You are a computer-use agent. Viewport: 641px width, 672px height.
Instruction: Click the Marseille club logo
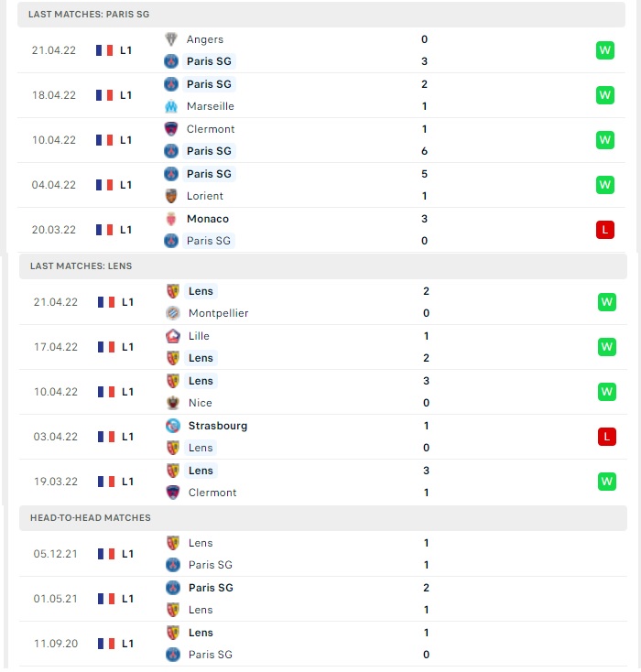click(171, 106)
